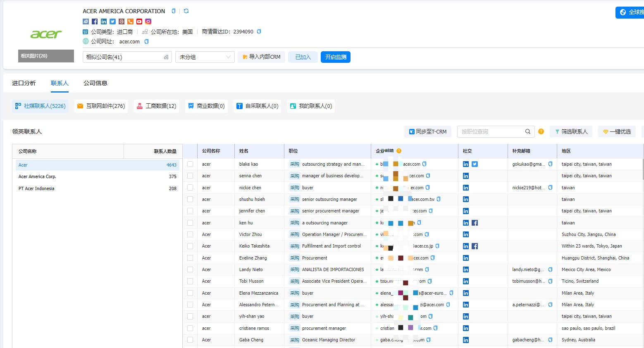Select Acer America Corp. company row
This screenshot has height=348, width=644.
[x=98, y=176]
